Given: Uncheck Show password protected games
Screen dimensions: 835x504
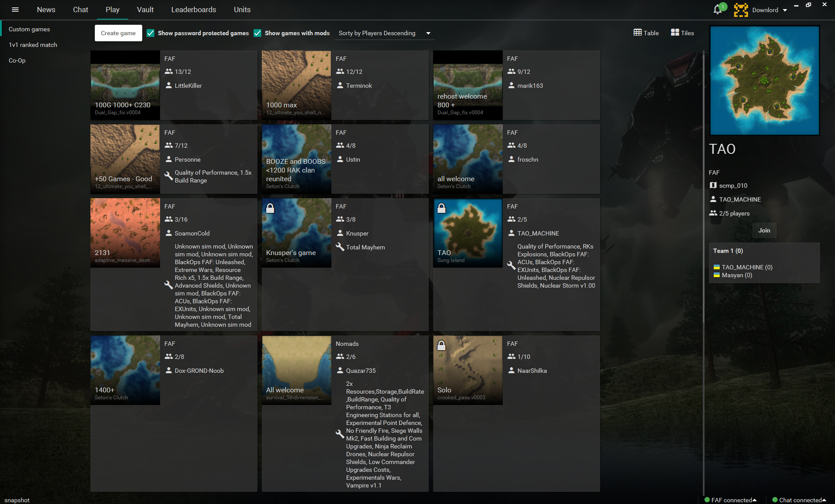Looking at the screenshot, I should click(150, 33).
